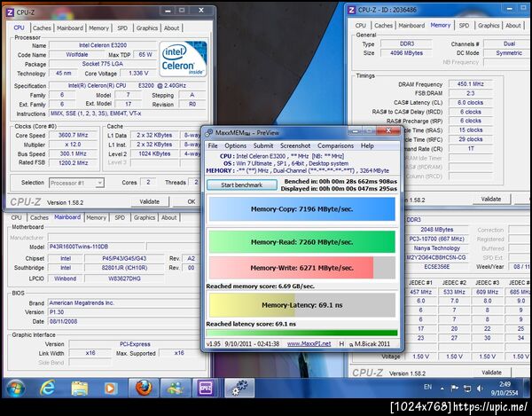
Task: Select Caches tab in the mainboard CPU-Z window
Action: (39, 217)
